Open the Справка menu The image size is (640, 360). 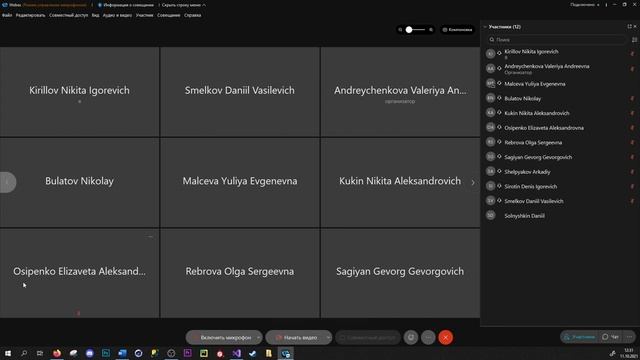click(x=193, y=15)
